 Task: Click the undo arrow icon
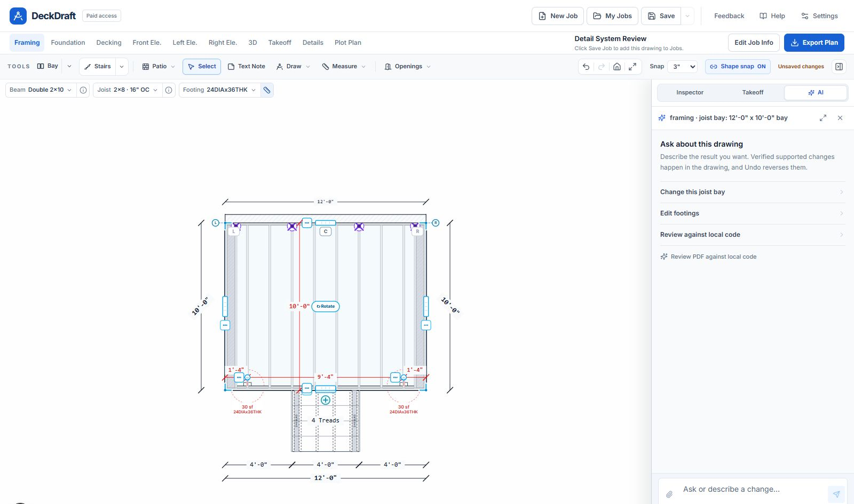586,67
